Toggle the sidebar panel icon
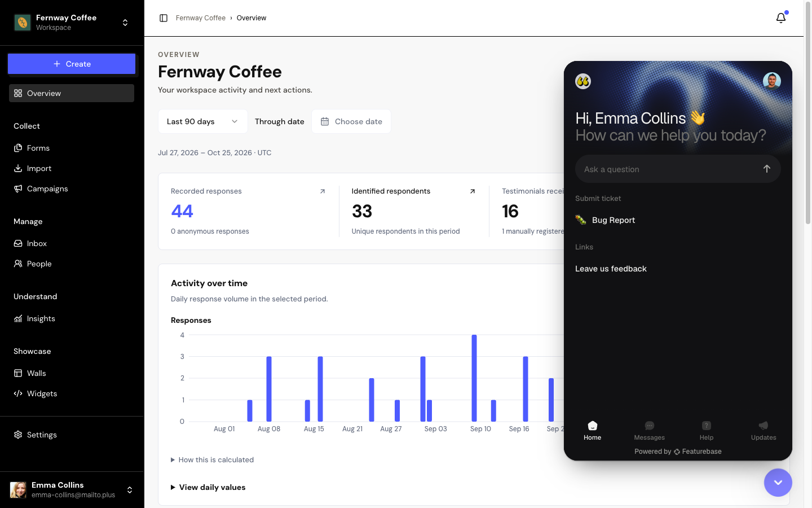This screenshot has width=812, height=508. click(x=164, y=18)
